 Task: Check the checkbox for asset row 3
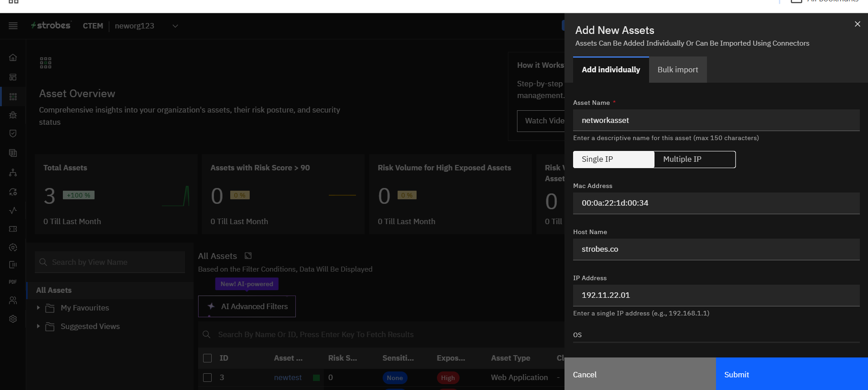coord(208,377)
